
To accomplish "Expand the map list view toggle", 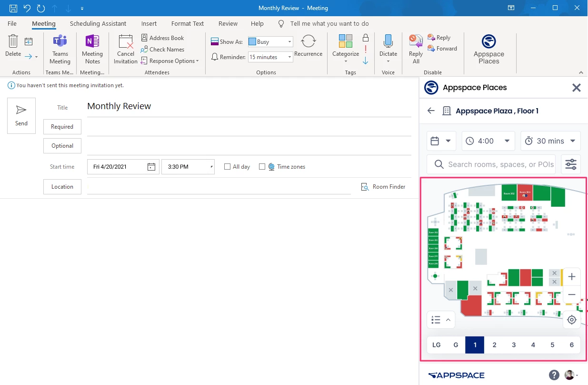I will [441, 320].
